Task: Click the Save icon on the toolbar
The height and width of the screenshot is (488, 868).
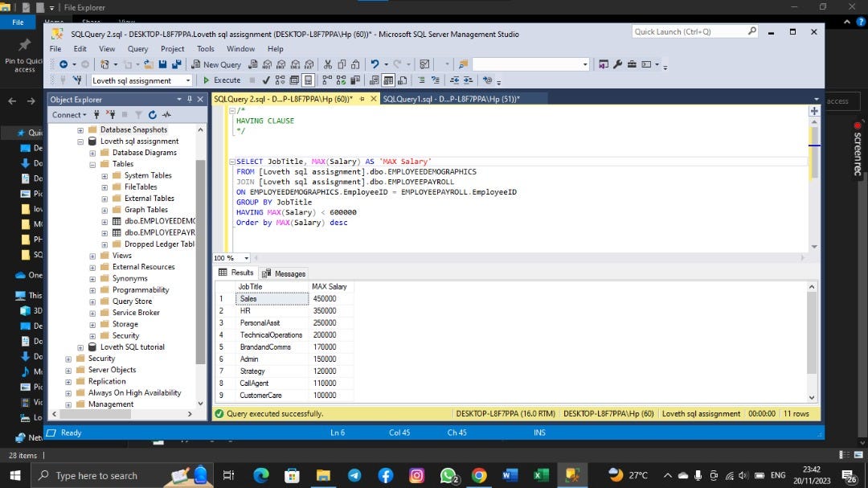Action: tap(163, 64)
